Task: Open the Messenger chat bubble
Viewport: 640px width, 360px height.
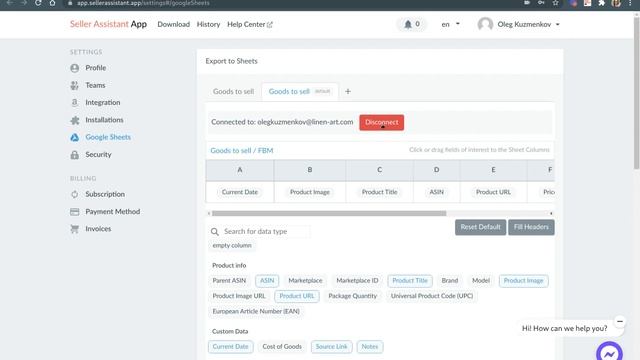Action: pos(609,352)
